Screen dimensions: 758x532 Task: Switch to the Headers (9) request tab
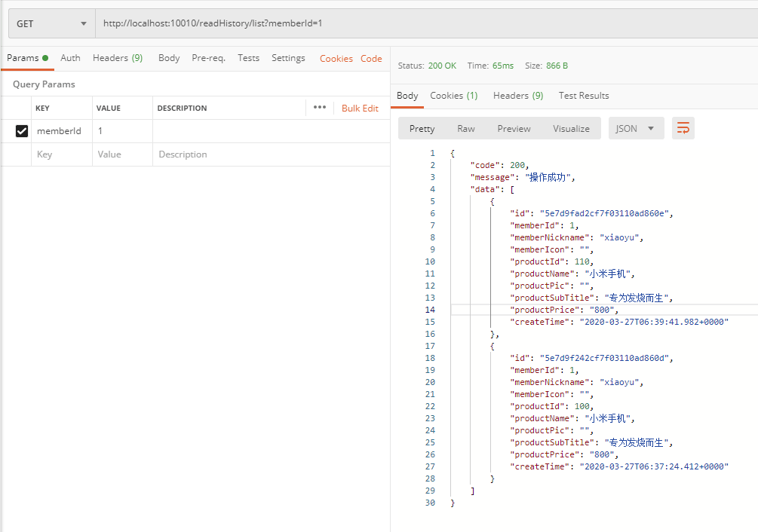click(117, 58)
